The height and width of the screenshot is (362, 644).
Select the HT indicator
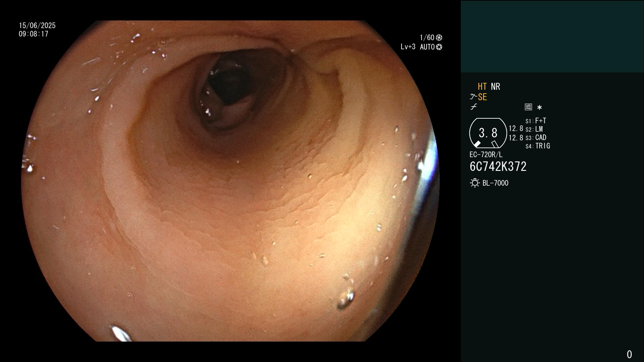(x=482, y=86)
